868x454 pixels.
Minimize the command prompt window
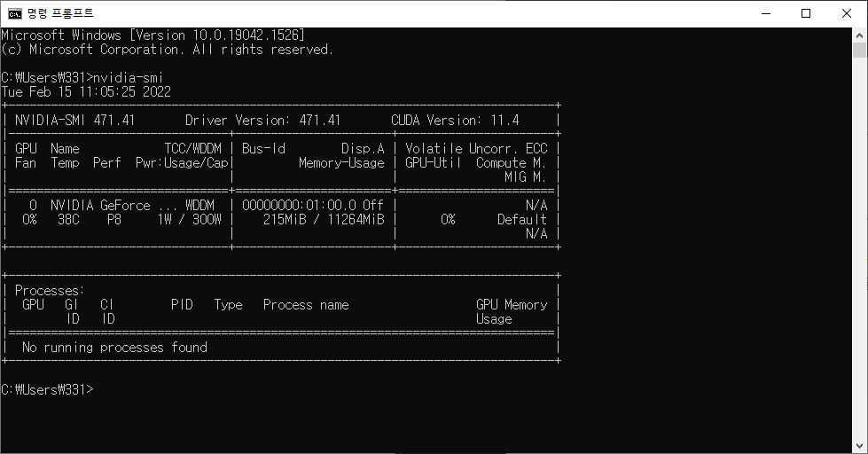[766, 13]
